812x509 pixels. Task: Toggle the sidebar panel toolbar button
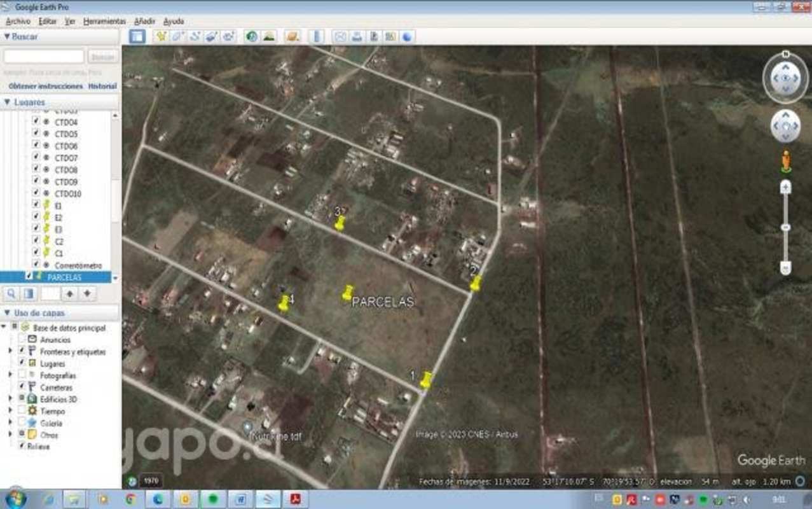137,36
